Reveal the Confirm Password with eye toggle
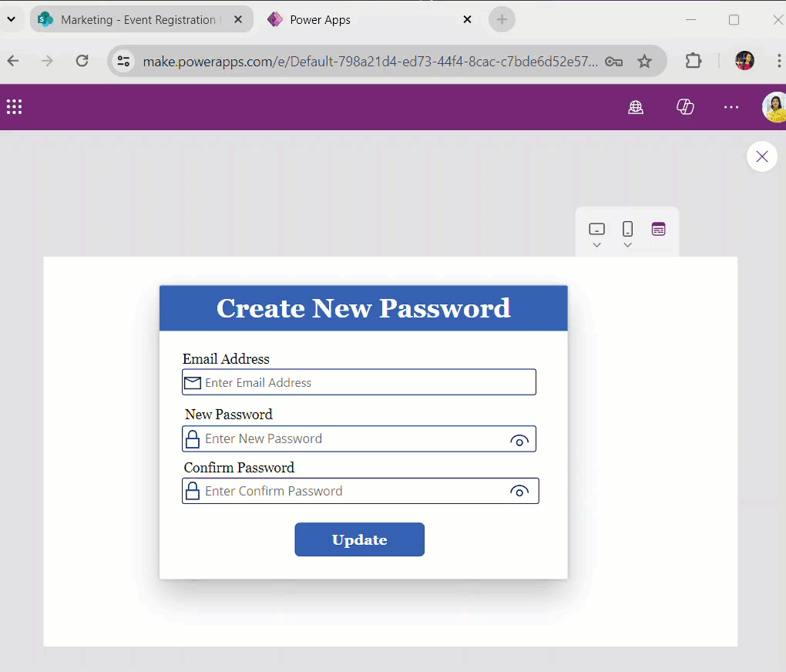786x672 pixels. click(519, 491)
